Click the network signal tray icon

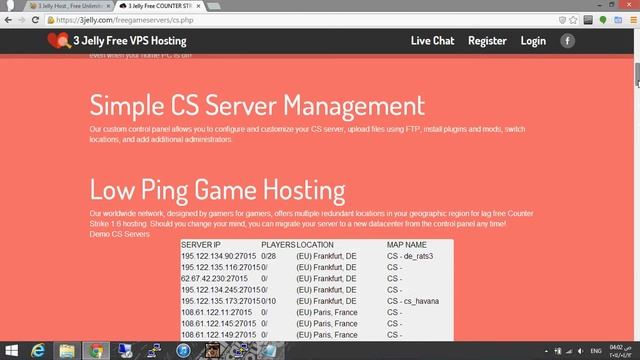click(x=569, y=351)
